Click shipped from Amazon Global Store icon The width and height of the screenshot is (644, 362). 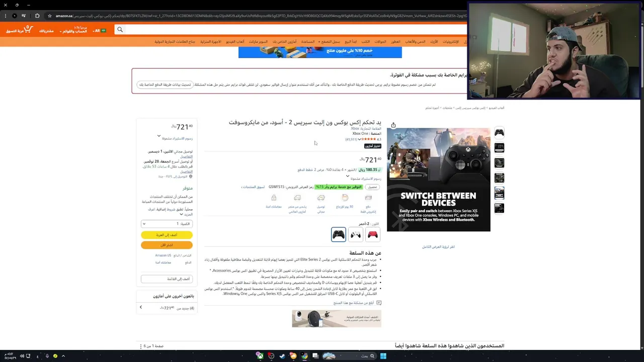pyautogui.click(x=297, y=198)
